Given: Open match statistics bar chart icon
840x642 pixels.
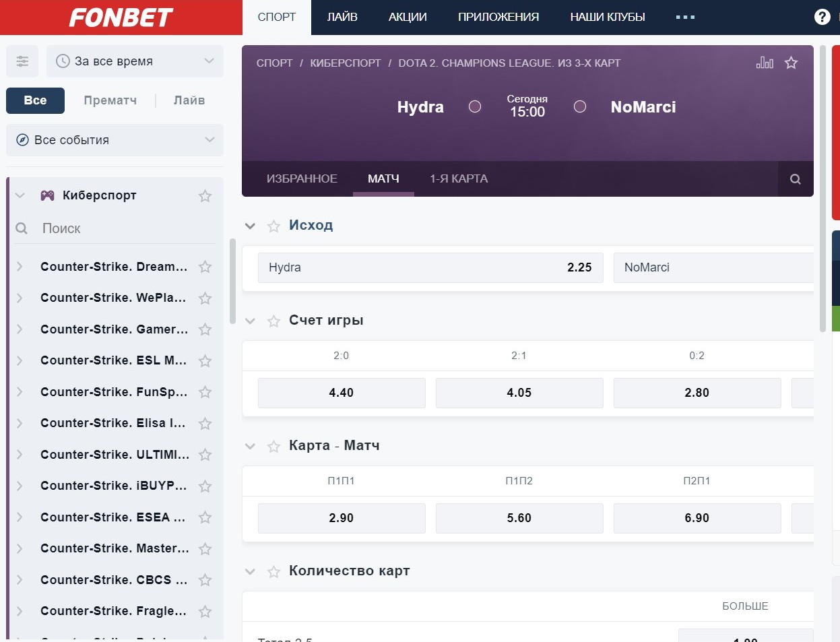Looking at the screenshot, I should click(765, 63).
